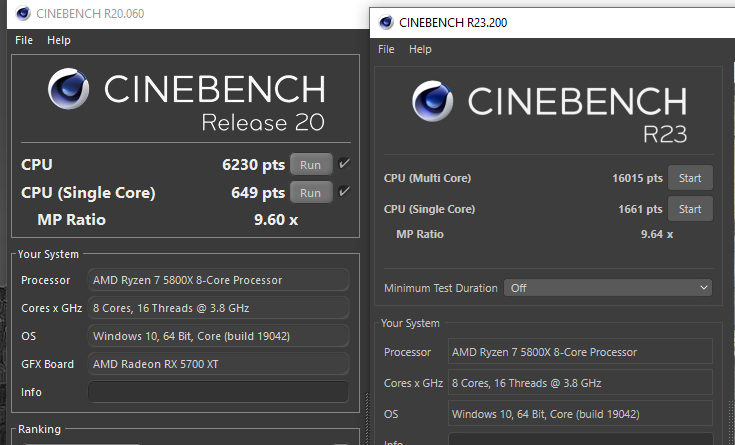Click the Cinebench R23 sphere logo

[433, 101]
